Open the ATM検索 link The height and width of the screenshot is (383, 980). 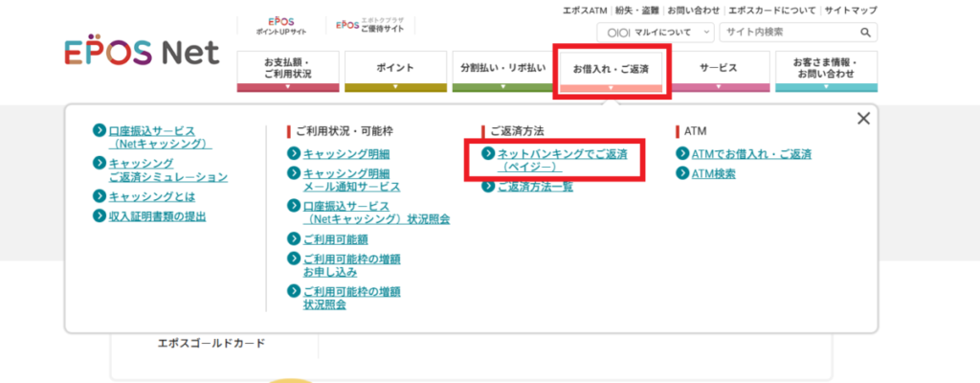click(x=714, y=174)
